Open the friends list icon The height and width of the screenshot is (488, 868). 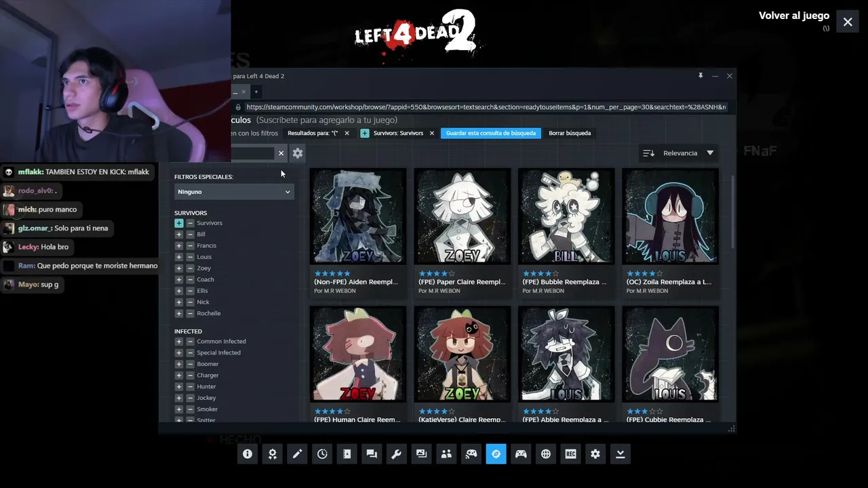tap(446, 454)
